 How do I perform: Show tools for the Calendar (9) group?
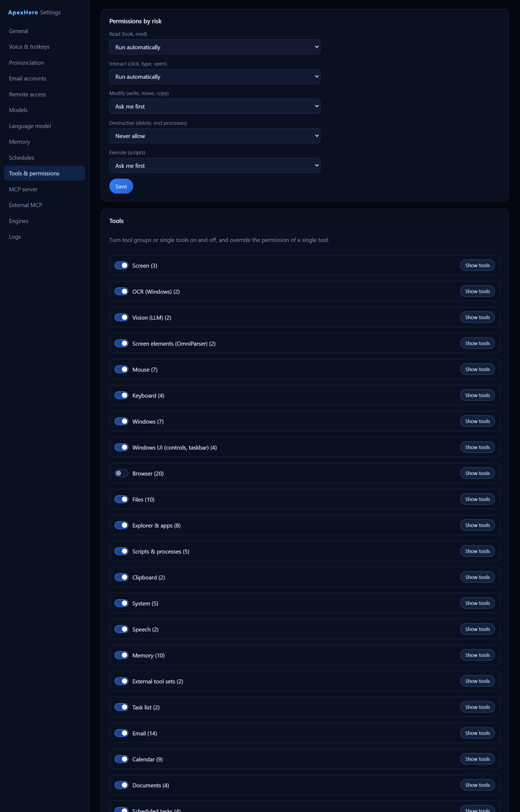tap(477, 759)
